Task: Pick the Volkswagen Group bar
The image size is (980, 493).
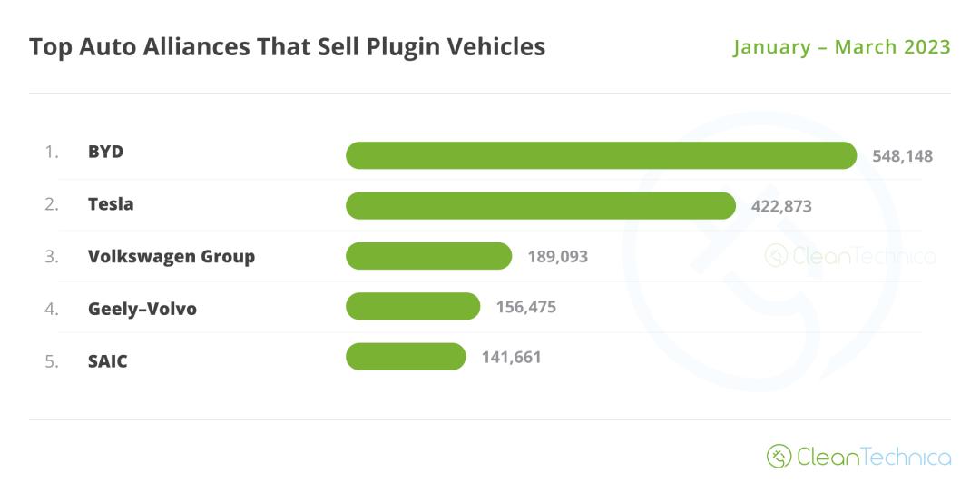Action: tap(428, 256)
